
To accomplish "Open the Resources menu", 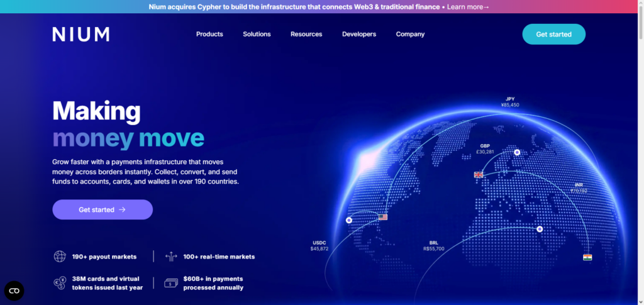I will 306,35.
